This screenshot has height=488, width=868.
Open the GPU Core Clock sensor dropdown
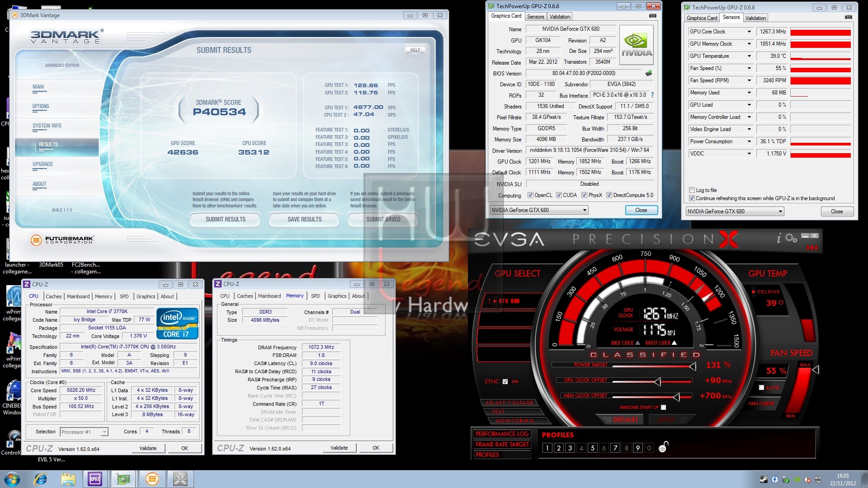749,32
